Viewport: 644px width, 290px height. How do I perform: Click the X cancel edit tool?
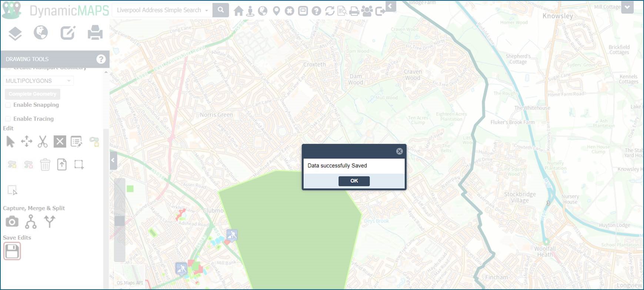tap(60, 141)
